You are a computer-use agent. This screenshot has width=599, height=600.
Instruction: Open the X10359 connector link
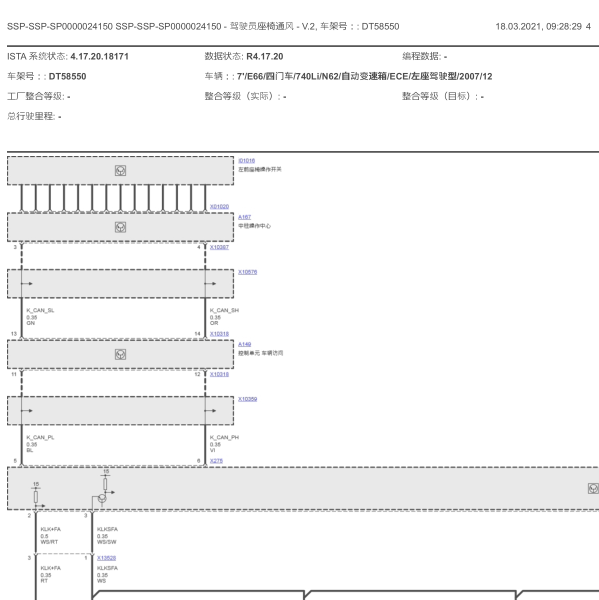click(248, 399)
